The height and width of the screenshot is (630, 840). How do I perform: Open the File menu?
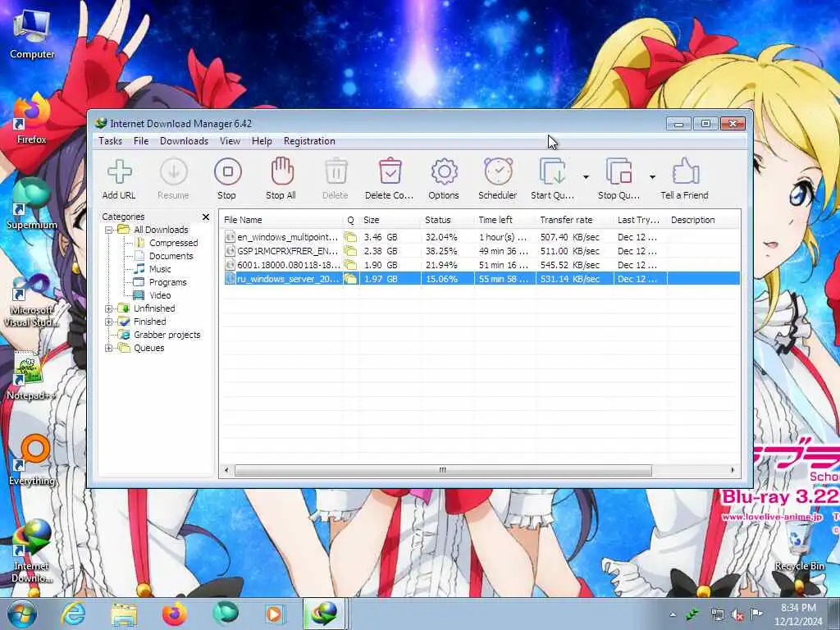(141, 141)
